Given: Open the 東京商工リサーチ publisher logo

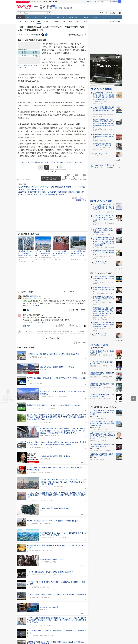Looking at the screenshot, I should pyautogui.click(x=77, y=35).
